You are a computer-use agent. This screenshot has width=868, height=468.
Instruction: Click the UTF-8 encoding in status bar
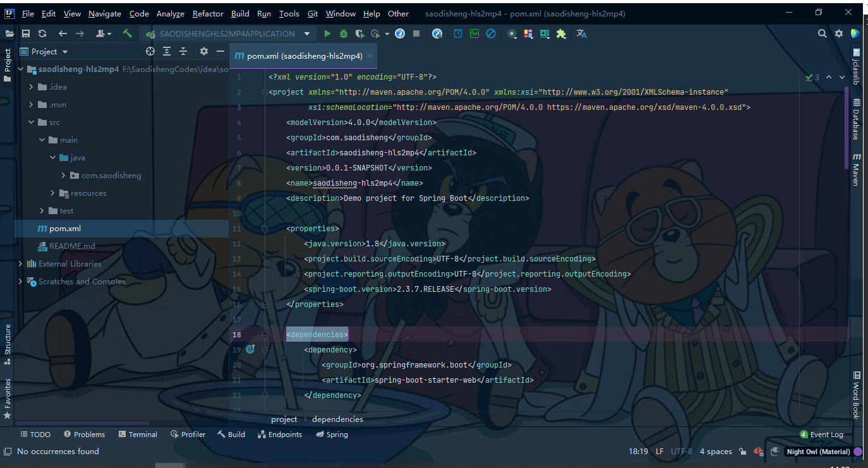pyautogui.click(x=682, y=452)
